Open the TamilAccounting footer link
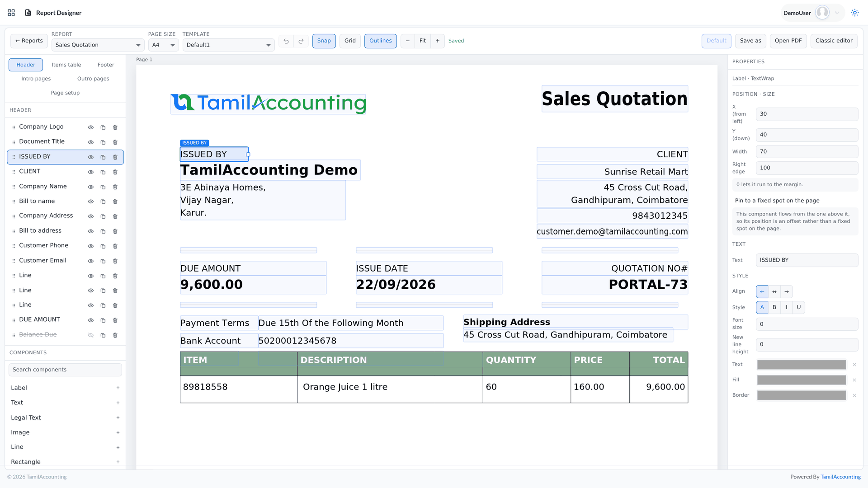868x488 pixels. click(840, 477)
